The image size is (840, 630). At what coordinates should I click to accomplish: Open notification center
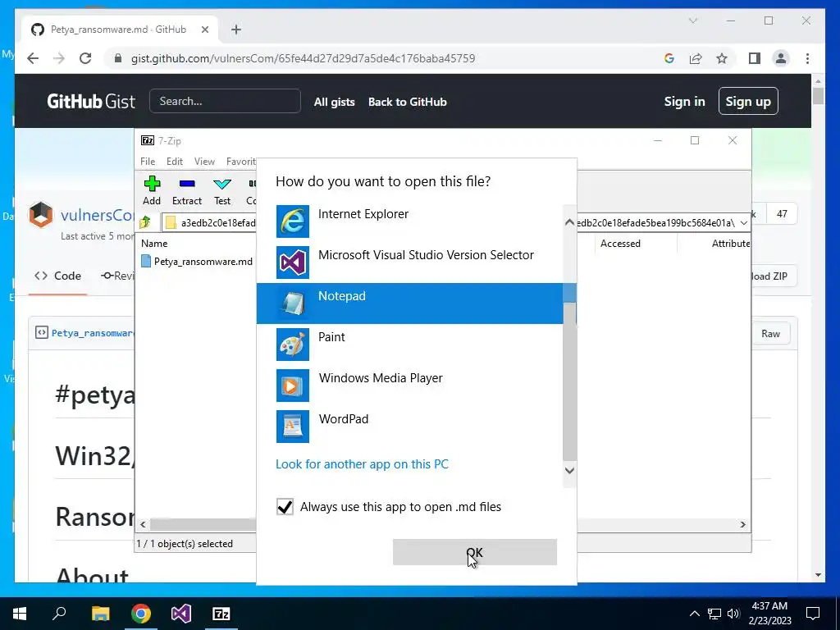pyautogui.click(x=813, y=614)
